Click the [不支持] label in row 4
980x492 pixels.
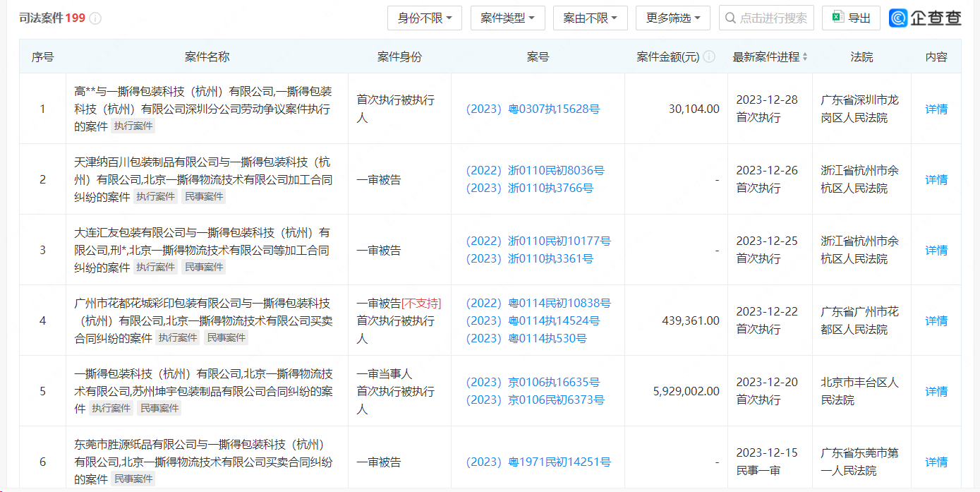[421, 303]
